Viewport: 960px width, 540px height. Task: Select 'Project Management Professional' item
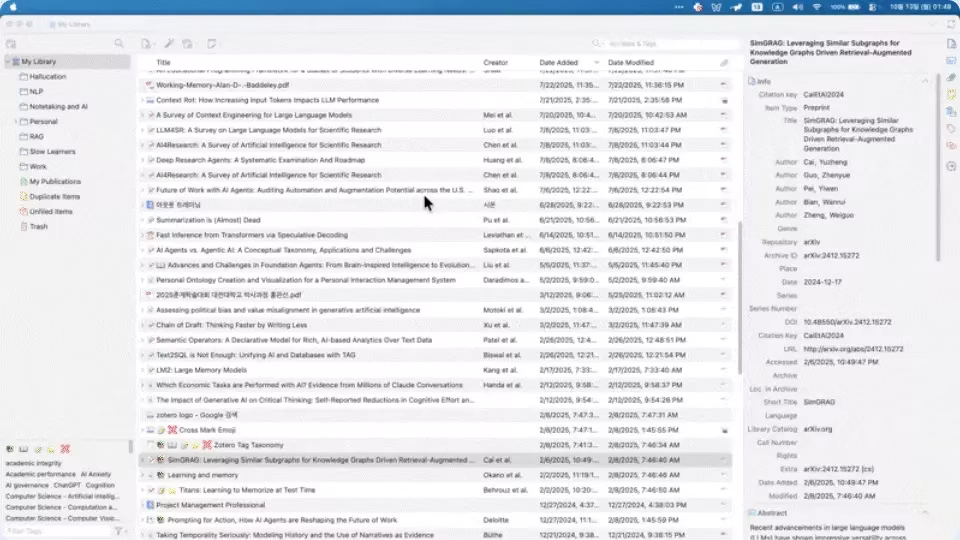[x=435, y=505]
